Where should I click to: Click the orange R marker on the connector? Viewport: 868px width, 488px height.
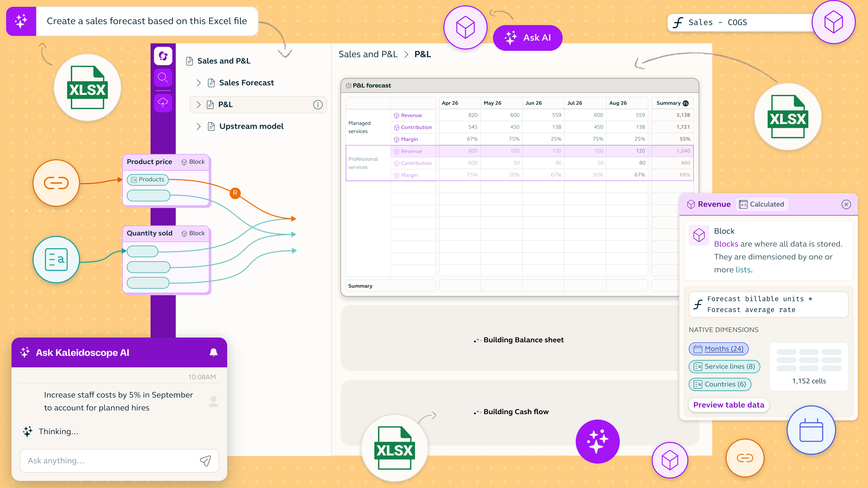(x=235, y=193)
